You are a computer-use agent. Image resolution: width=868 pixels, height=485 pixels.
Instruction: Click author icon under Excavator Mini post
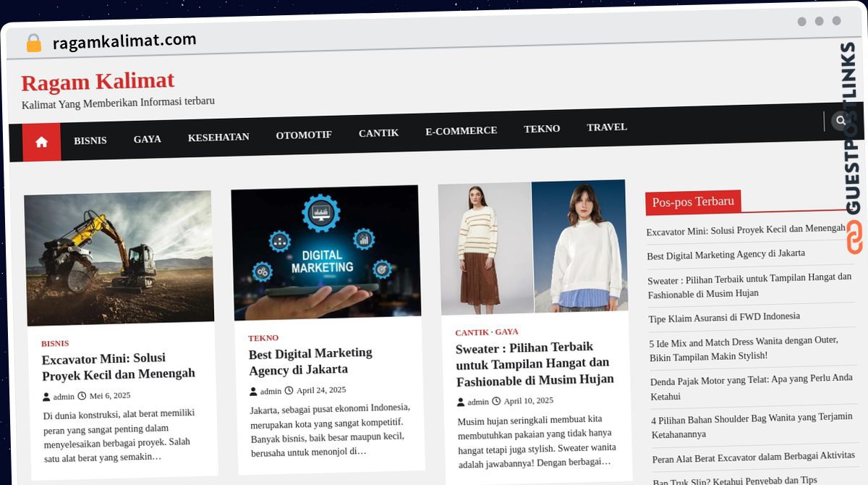point(46,397)
